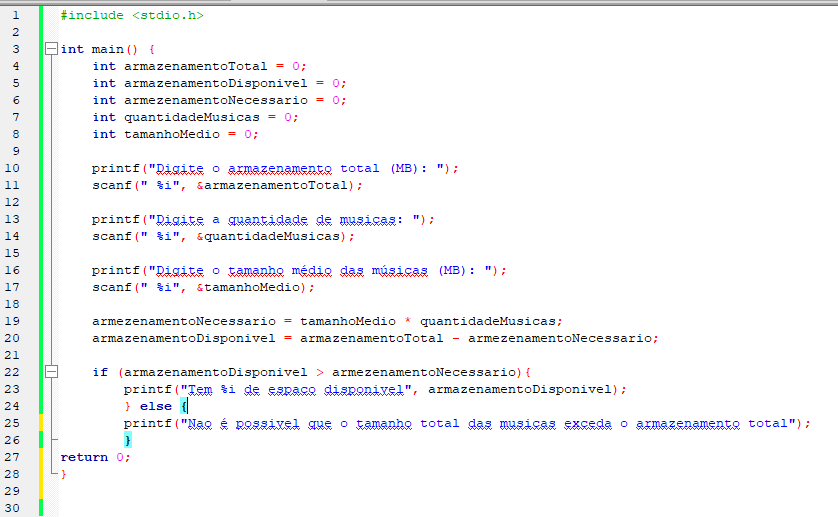Screen dimensions: 838x517
Task: Click line number 10 in gutter
Action: 12,168
